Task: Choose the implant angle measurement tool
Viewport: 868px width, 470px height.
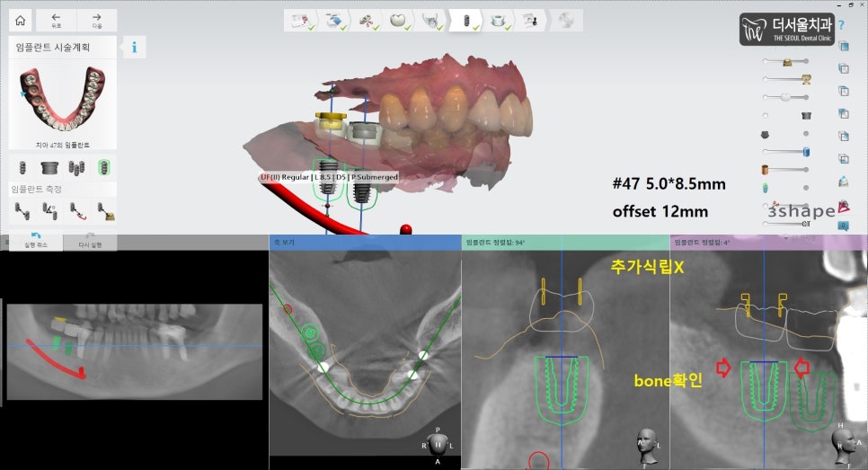Action: coord(49,211)
